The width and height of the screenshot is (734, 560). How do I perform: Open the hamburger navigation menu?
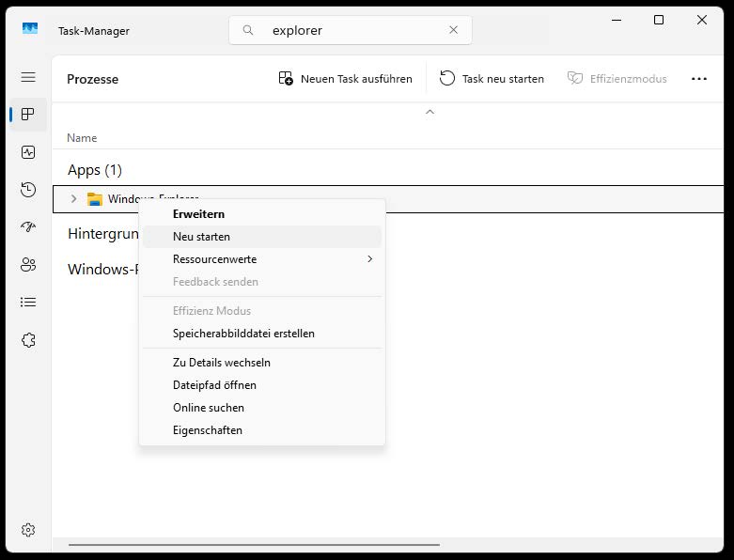point(28,77)
